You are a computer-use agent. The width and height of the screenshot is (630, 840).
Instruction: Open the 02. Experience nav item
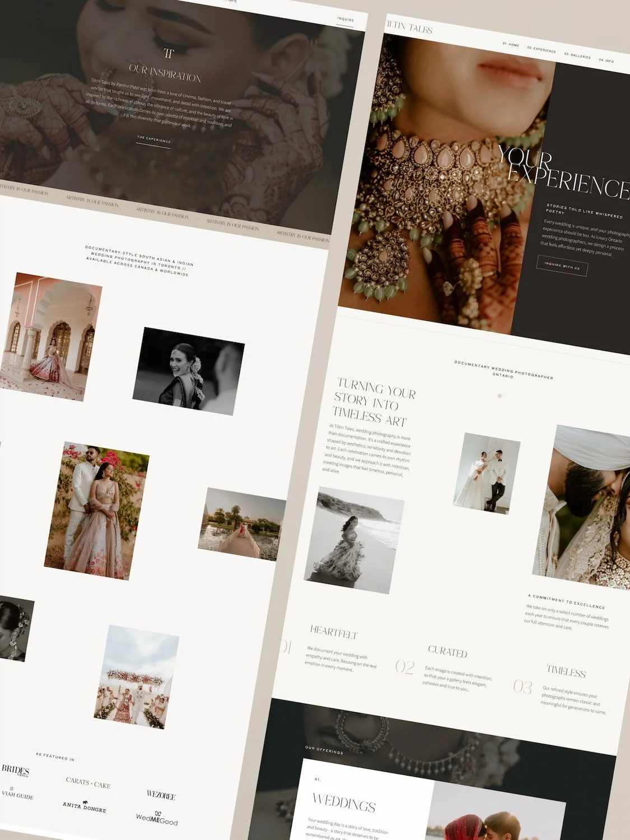coord(542,49)
